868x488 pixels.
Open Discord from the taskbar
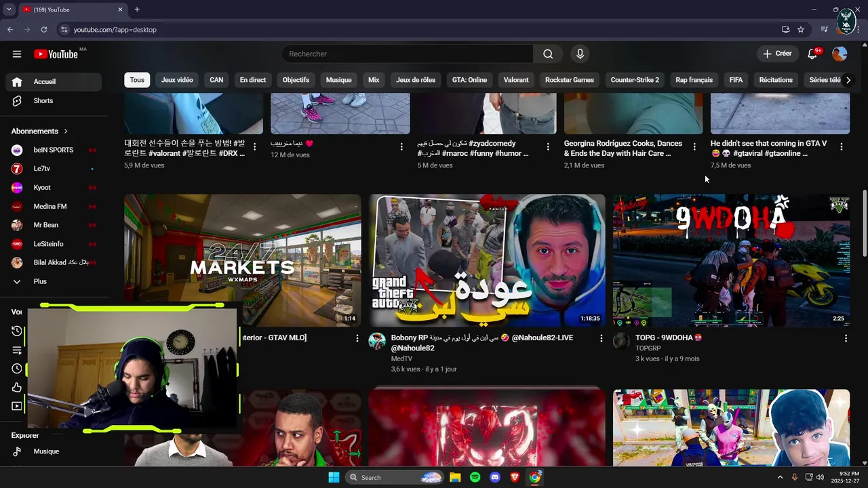pyautogui.click(x=495, y=477)
